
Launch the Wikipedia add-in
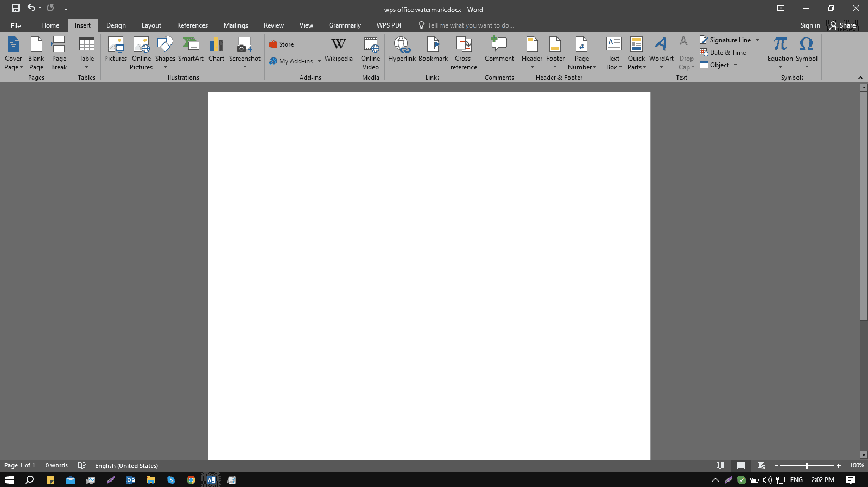point(339,50)
